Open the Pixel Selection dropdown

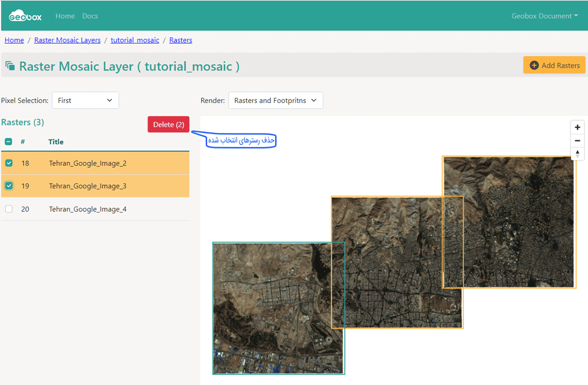pos(85,101)
